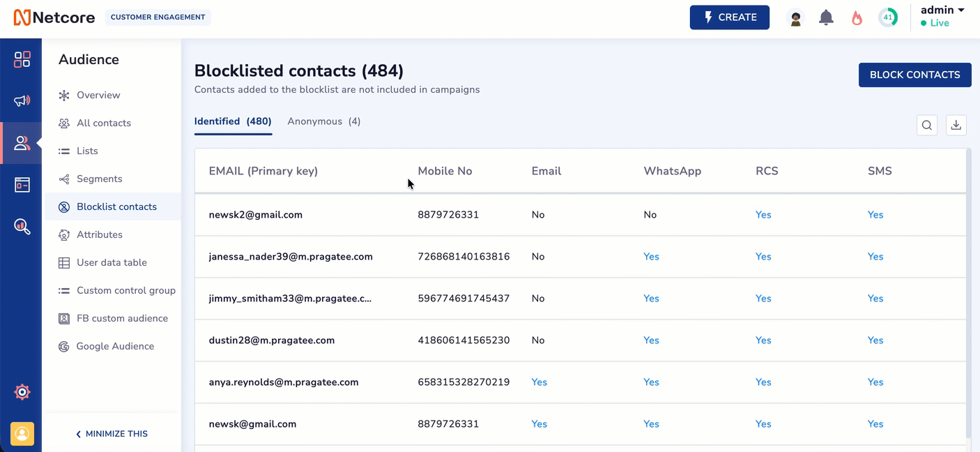Open the campaigns megaphone icon in left rail
The image size is (980, 452).
coord(22,101)
